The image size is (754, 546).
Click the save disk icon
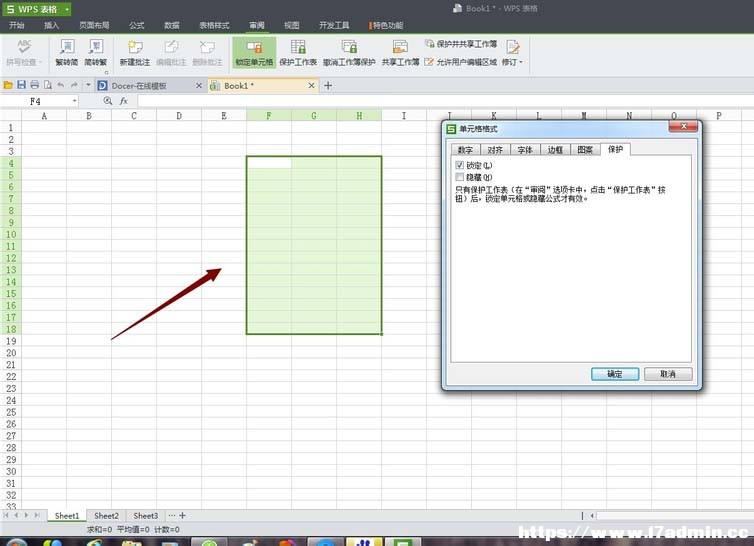coord(22,85)
